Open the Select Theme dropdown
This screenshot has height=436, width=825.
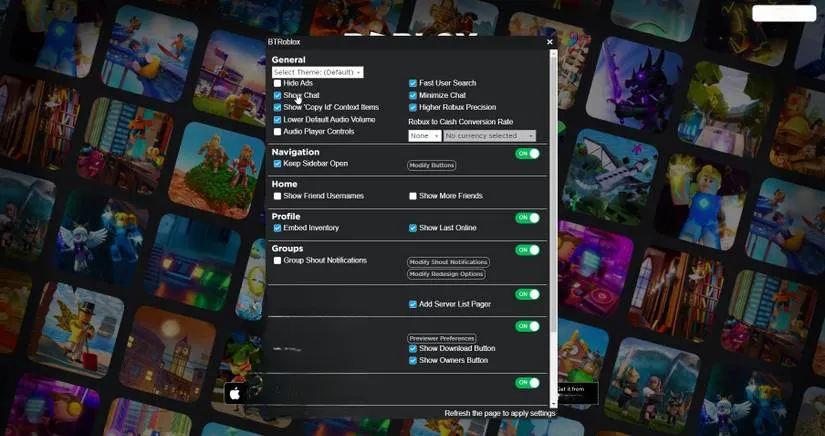click(317, 72)
